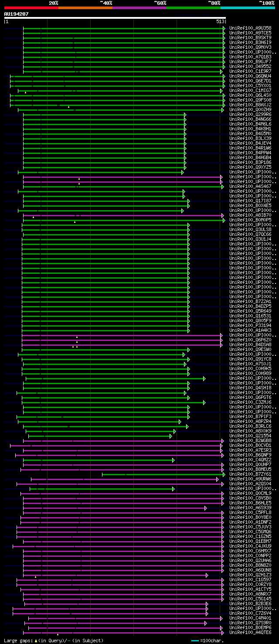Select label UniRef100_B7ZY61
Viewport: 279px width, 644px height.
[250, 474]
